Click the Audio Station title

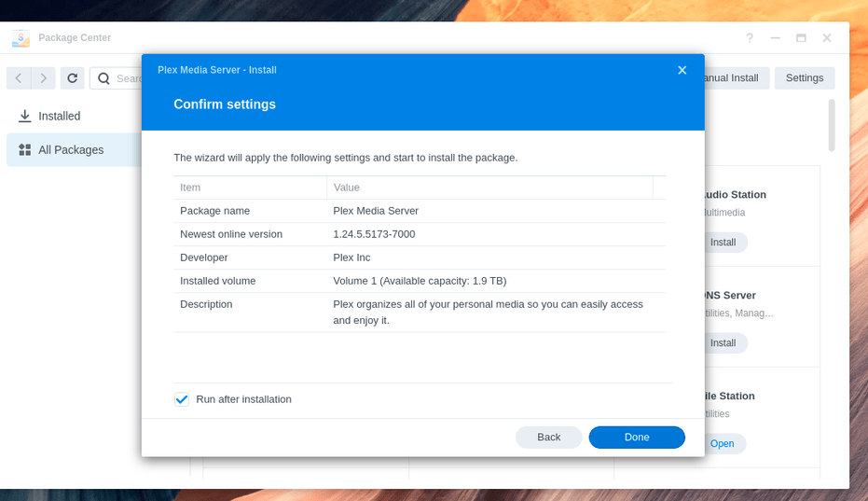[735, 195]
